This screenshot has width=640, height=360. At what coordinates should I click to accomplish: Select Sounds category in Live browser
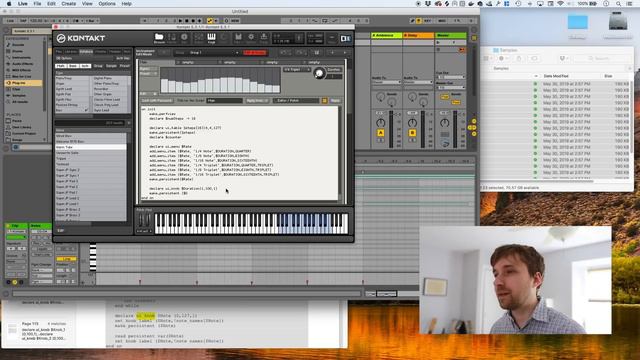coord(18,45)
